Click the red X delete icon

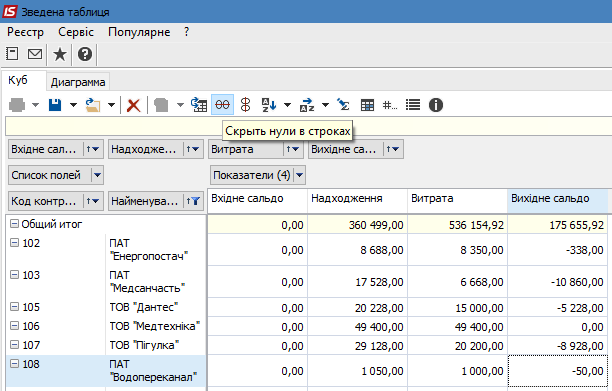tap(133, 105)
